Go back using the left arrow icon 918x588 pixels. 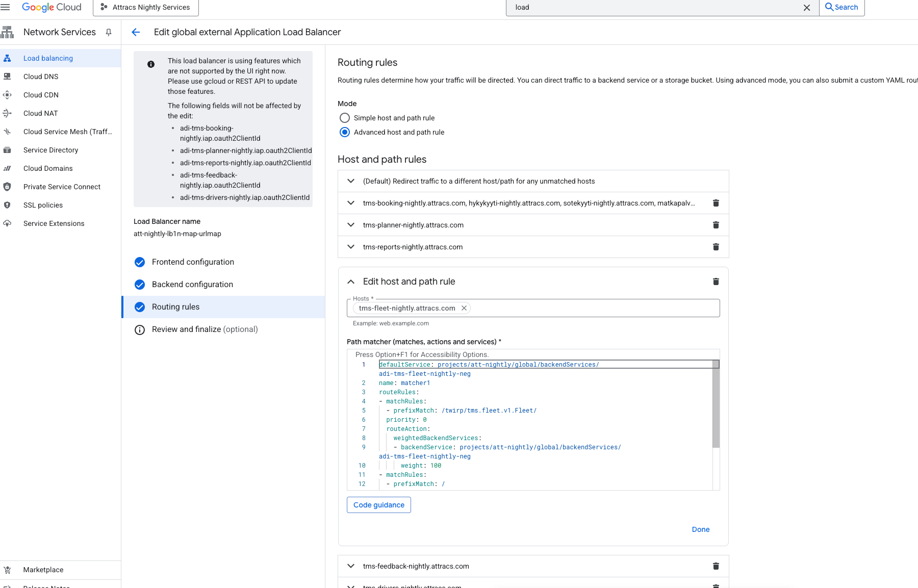[136, 32]
